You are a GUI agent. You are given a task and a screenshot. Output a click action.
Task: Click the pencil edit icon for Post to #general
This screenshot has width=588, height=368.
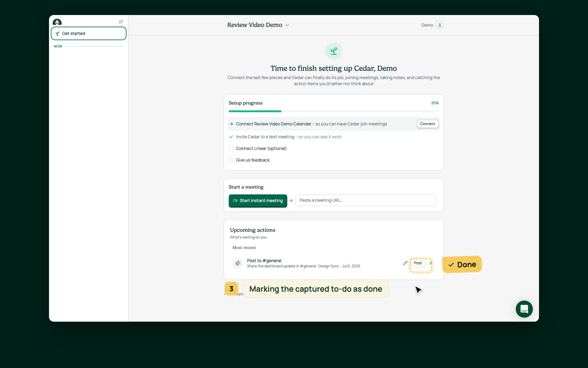pos(405,263)
